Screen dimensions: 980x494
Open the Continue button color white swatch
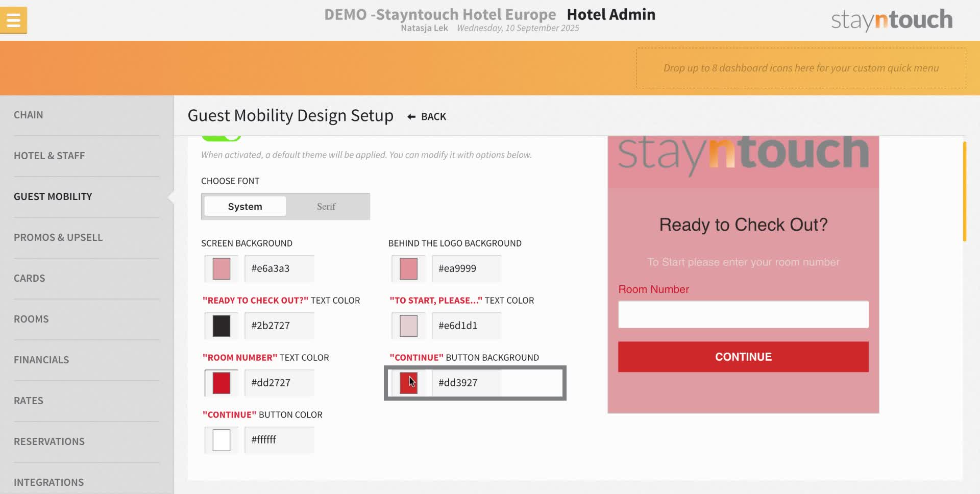point(221,440)
